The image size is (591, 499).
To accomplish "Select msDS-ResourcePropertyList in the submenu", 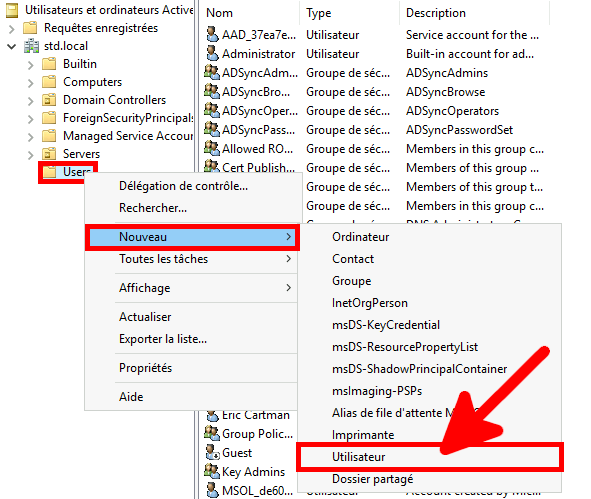I will click(430, 347).
